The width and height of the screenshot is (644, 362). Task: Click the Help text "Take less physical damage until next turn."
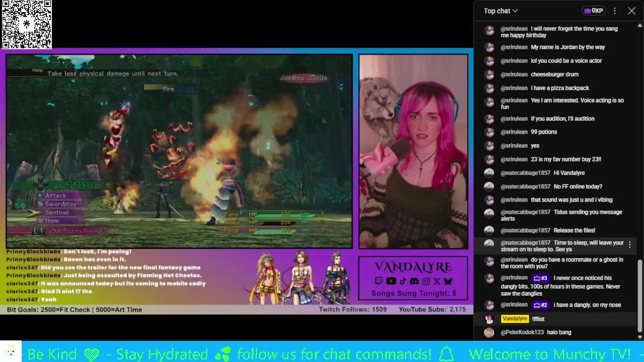coord(112,73)
